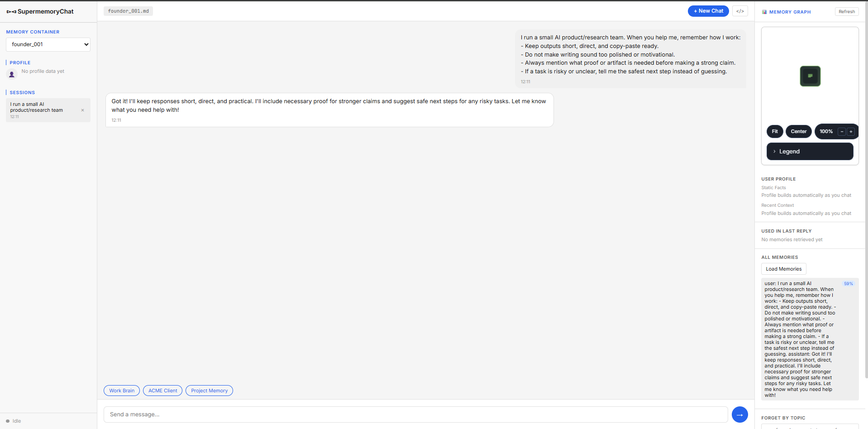Center the memory graph
The width and height of the screenshot is (868, 429).
click(799, 131)
